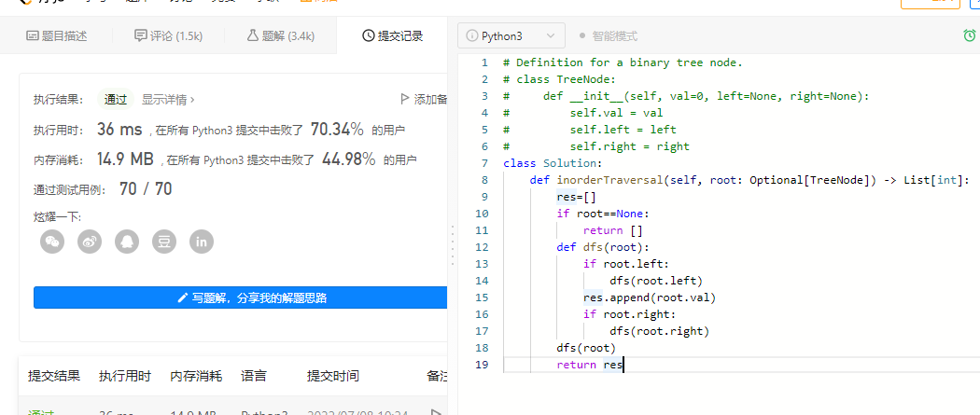Click the 'res=[]' code line
980x415 pixels.
pos(576,197)
